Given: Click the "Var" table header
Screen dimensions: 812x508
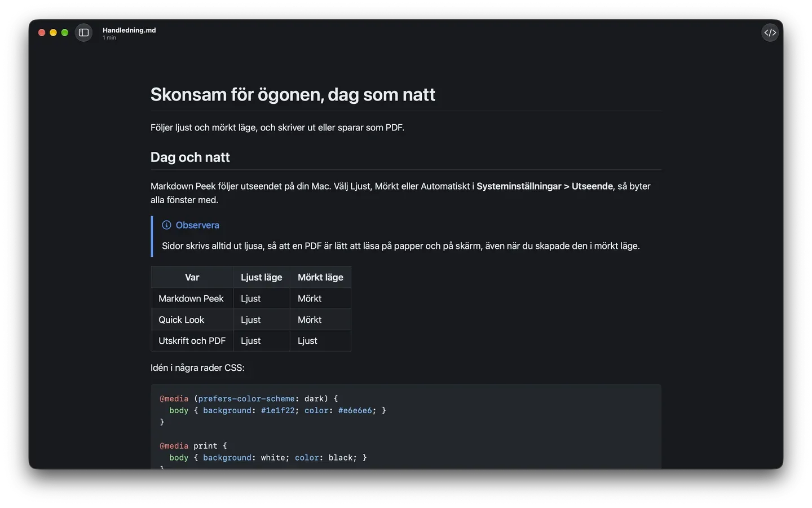Looking at the screenshot, I should pyautogui.click(x=192, y=277).
